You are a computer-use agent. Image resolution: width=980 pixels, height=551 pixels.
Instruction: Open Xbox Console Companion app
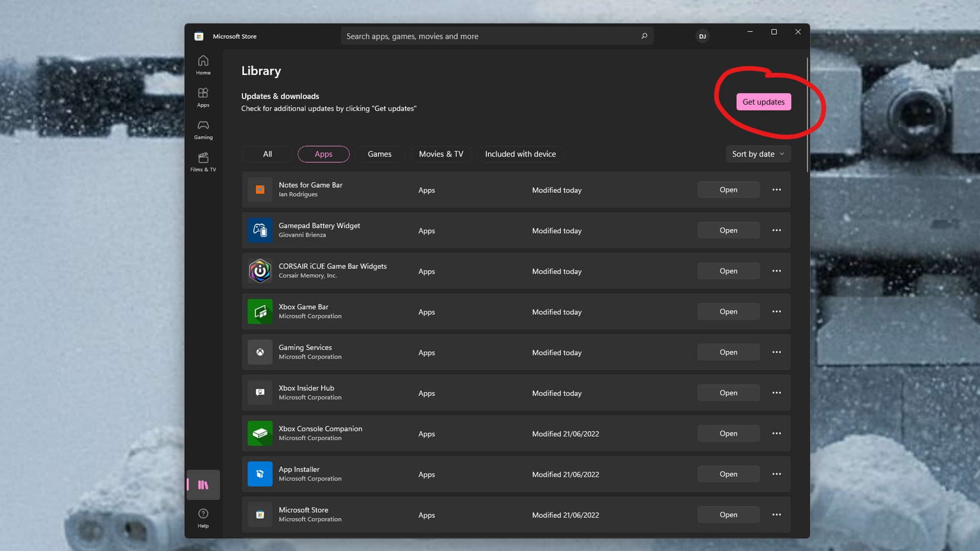pos(728,433)
